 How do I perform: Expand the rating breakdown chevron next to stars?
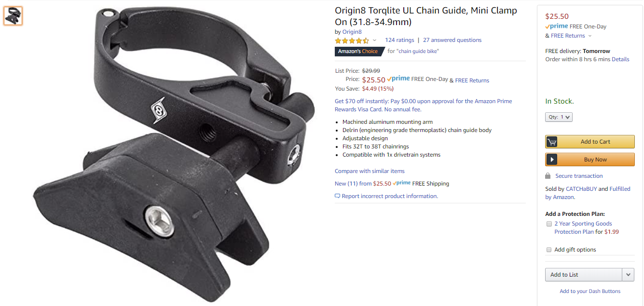[374, 40]
